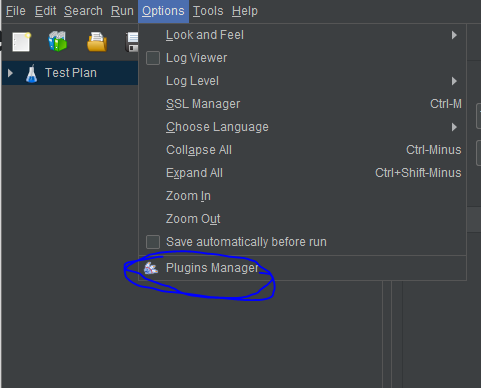Click the Save floppy disk icon
The height and width of the screenshot is (388, 481).
click(x=132, y=42)
